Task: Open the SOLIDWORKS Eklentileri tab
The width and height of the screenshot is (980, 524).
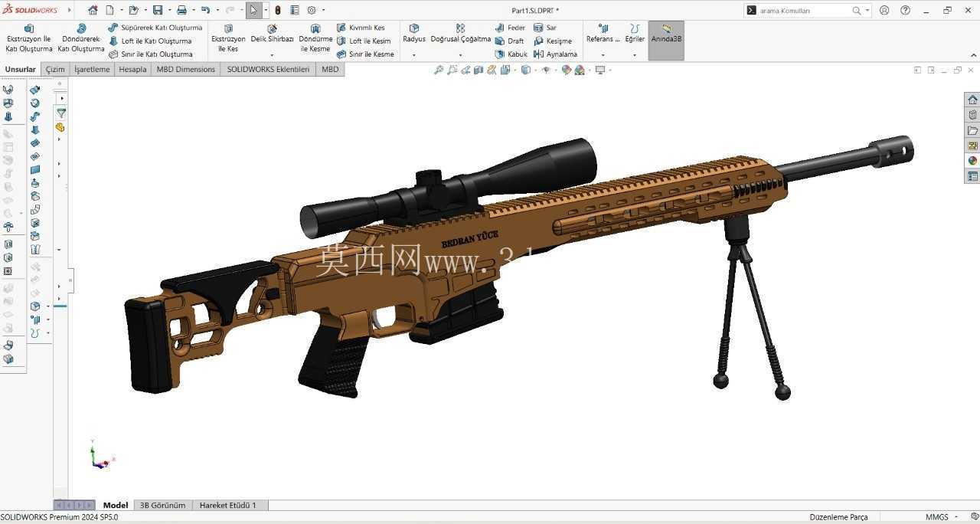Action: (268, 69)
